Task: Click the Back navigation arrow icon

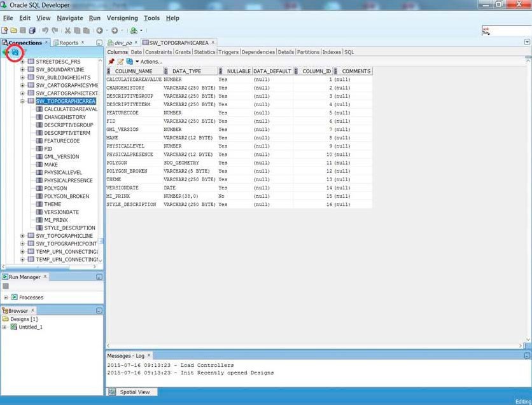Action: [x=99, y=30]
